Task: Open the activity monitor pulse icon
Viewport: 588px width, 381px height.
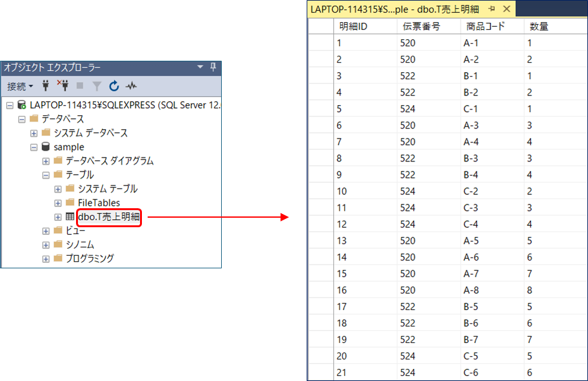Action: point(131,86)
